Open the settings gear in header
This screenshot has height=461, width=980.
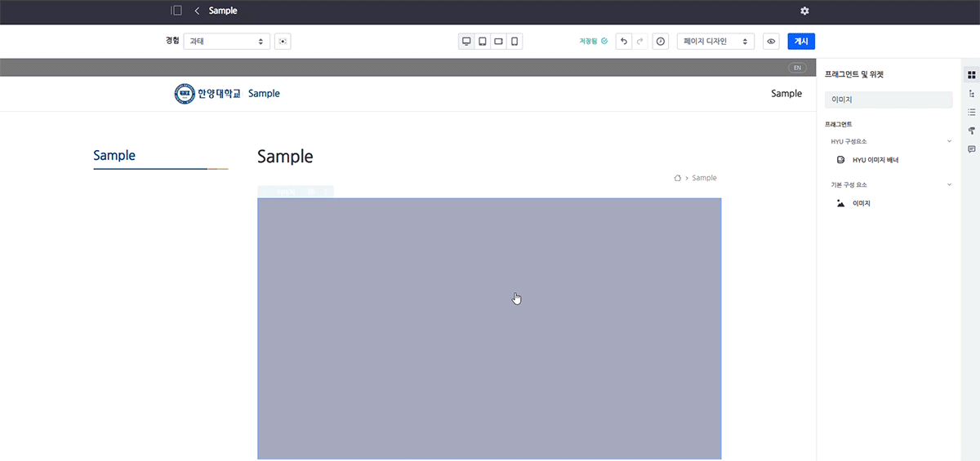click(804, 11)
